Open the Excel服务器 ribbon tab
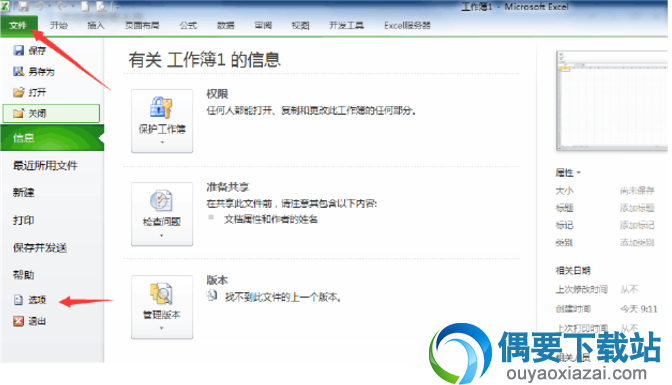Screen dimensions: 672x385 (407, 25)
